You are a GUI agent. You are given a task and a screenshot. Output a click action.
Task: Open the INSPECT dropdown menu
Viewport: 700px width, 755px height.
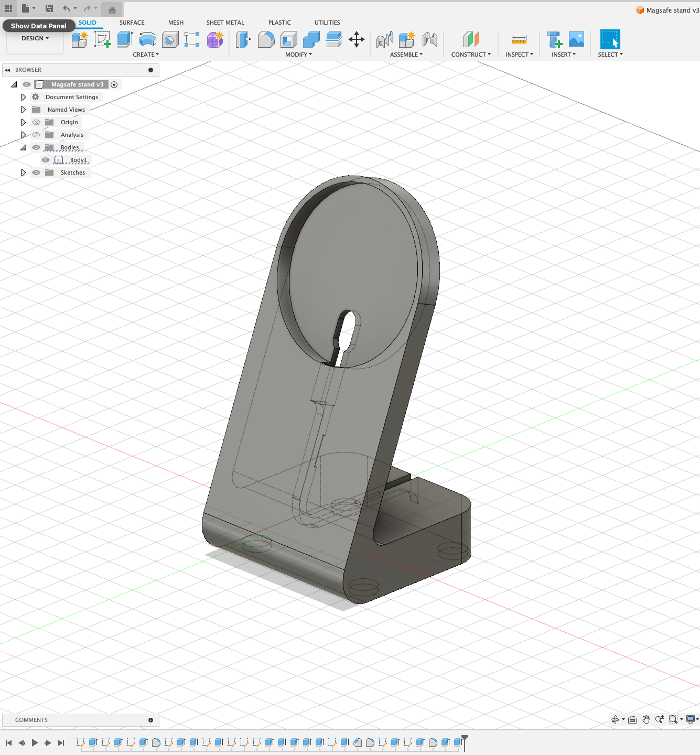520,55
